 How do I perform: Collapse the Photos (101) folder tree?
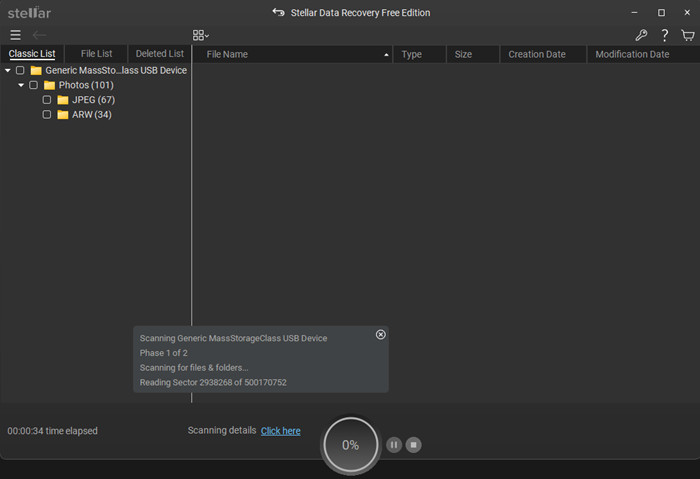(x=21, y=85)
